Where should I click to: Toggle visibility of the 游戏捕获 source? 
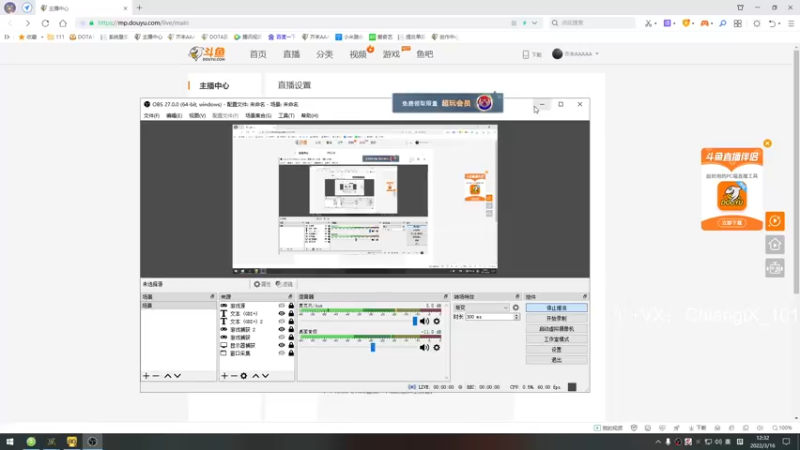click(x=282, y=337)
